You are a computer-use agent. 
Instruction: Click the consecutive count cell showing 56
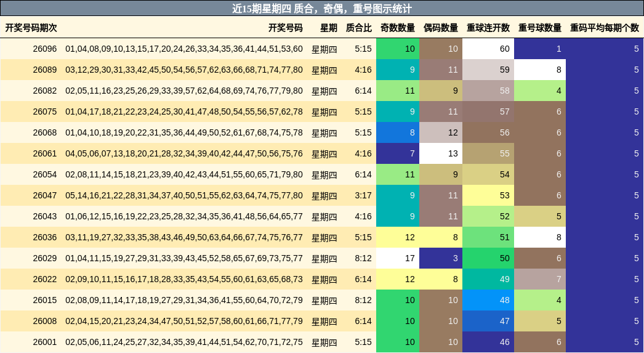(x=488, y=132)
